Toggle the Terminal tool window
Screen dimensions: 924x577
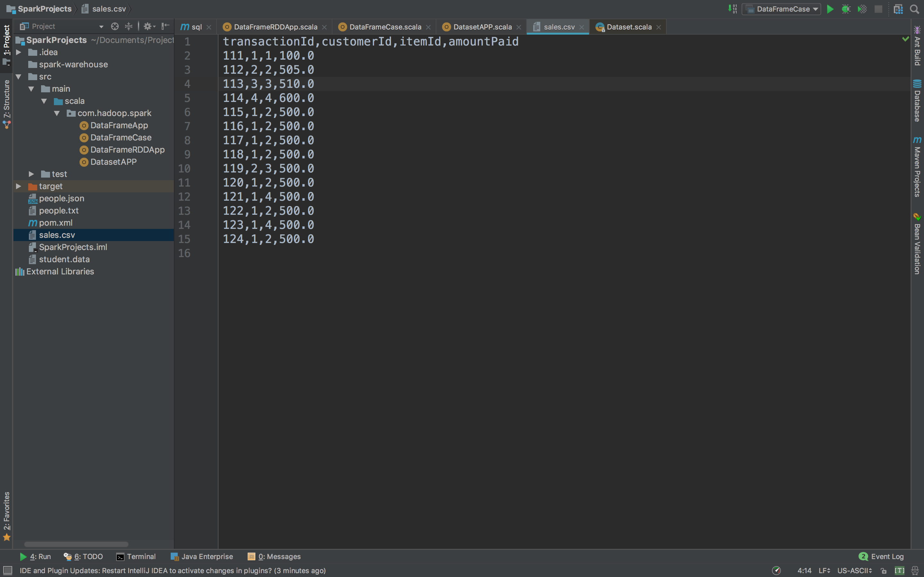tap(136, 556)
